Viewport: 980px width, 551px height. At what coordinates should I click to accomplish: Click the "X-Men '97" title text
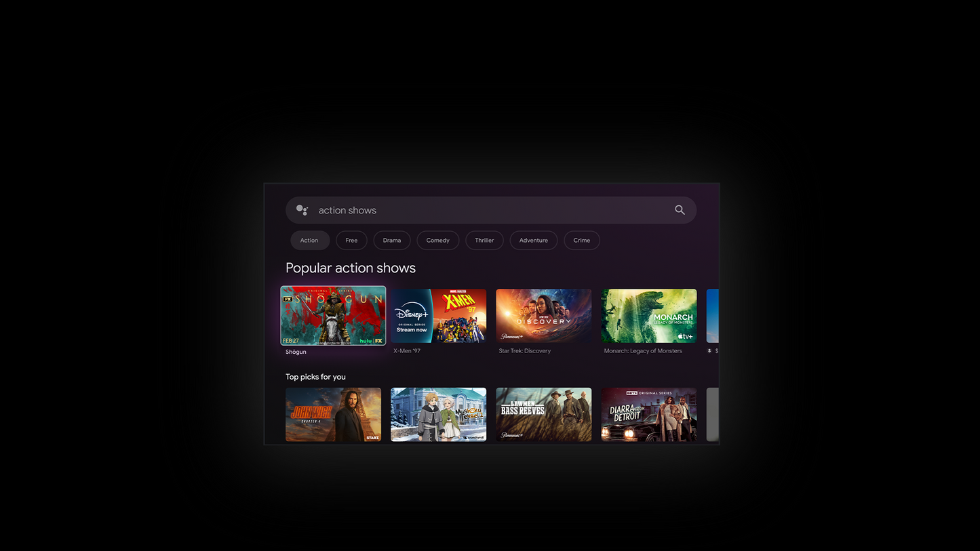pos(406,351)
